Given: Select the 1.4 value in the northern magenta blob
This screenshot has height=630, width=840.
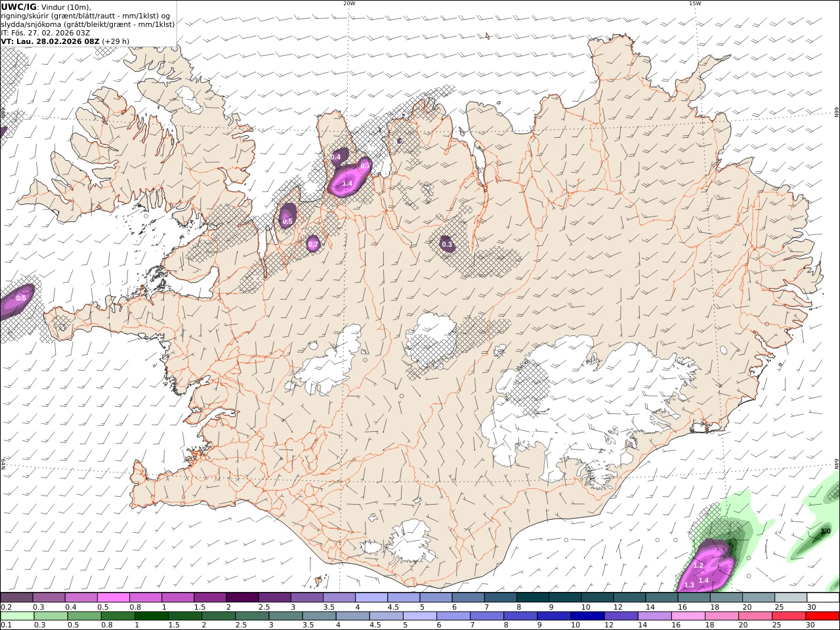Looking at the screenshot, I should tap(348, 184).
